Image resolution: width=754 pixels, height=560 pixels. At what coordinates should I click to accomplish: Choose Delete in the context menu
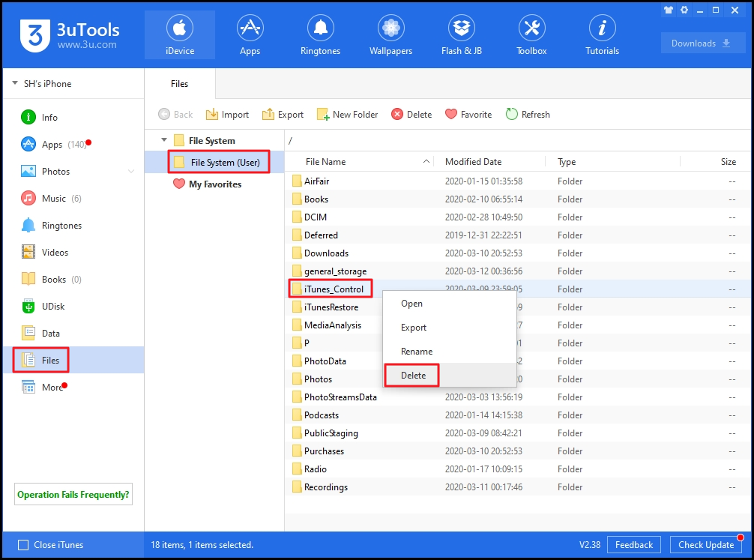point(450,376)
